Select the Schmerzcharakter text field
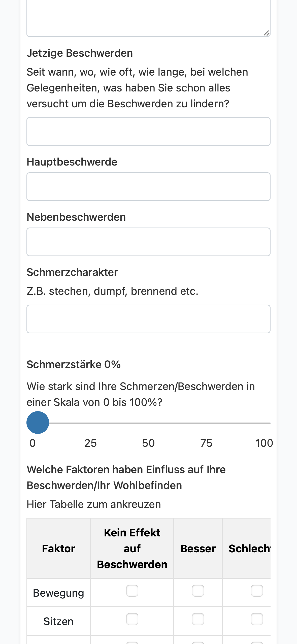Screen dimensions: 297x644 [148, 319]
